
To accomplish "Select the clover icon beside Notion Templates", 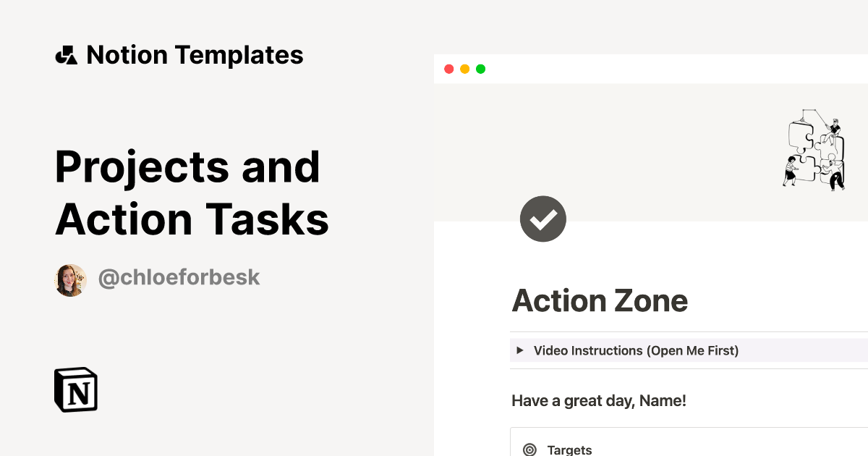I will point(67,54).
